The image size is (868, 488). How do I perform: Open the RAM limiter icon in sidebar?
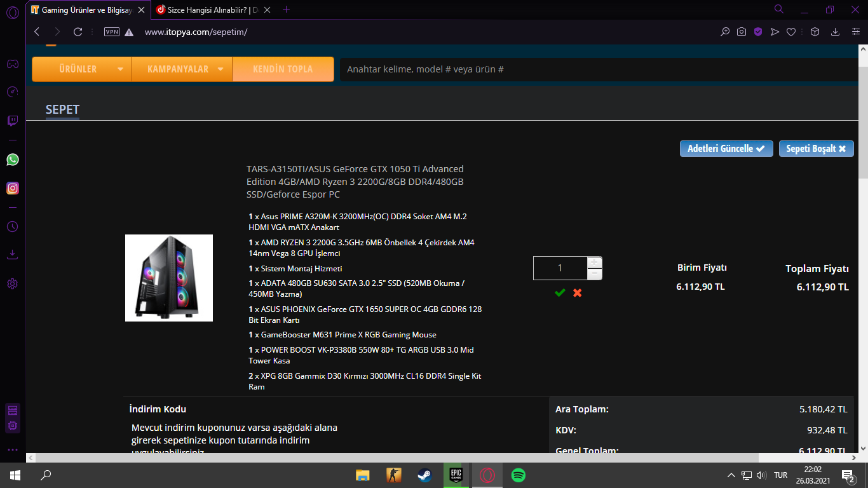pos(13,410)
